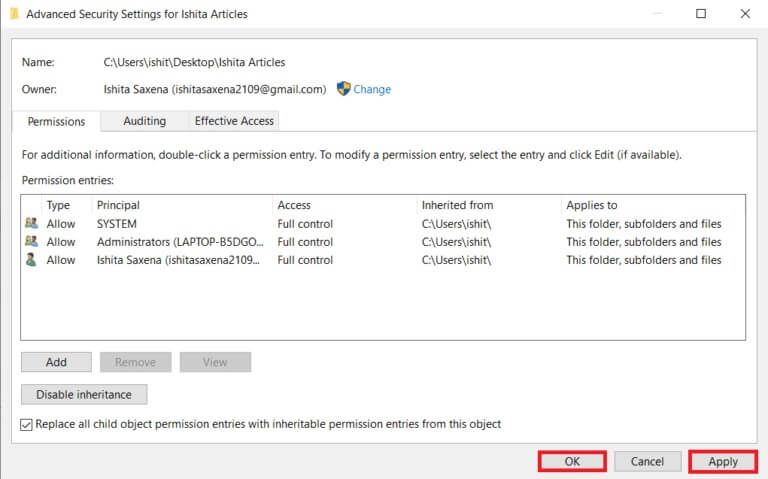Click the shield icon beside Change
Viewport: 768px width, 479px height.
click(x=343, y=89)
